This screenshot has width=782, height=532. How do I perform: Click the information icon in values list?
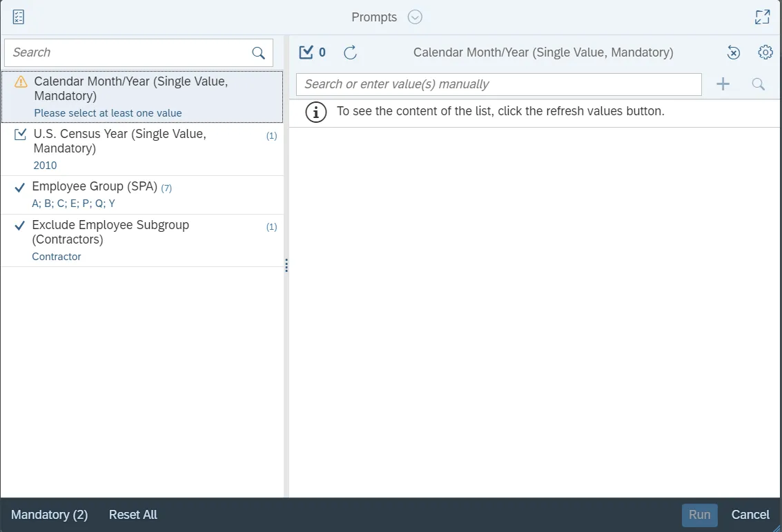315,112
